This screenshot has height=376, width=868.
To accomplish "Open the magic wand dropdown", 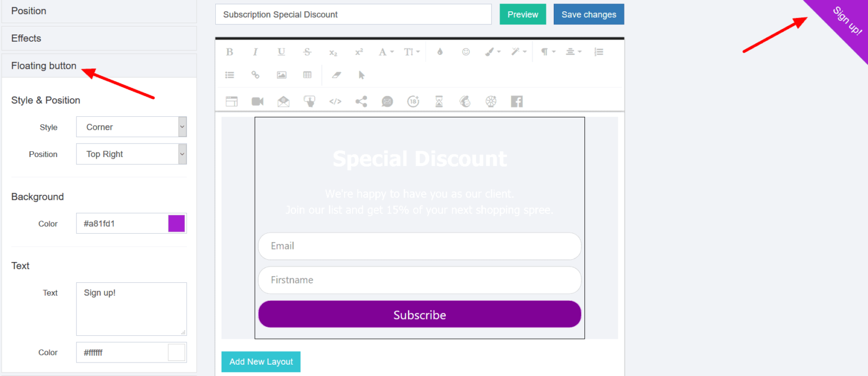I will [519, 52].
